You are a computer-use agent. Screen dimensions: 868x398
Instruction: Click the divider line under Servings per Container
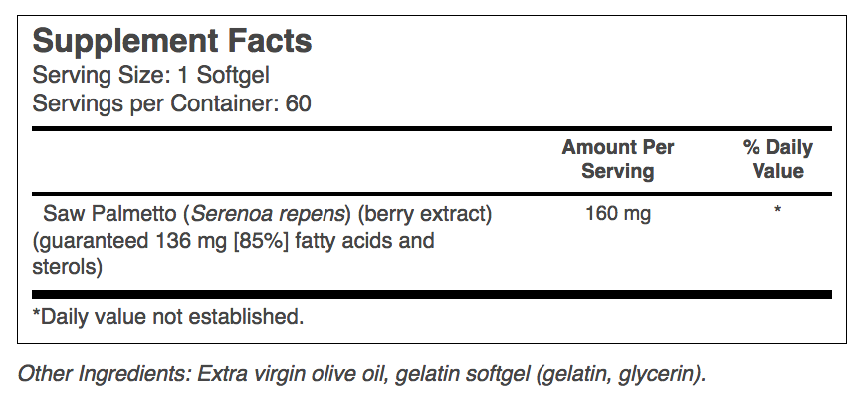tap(432, 129)
